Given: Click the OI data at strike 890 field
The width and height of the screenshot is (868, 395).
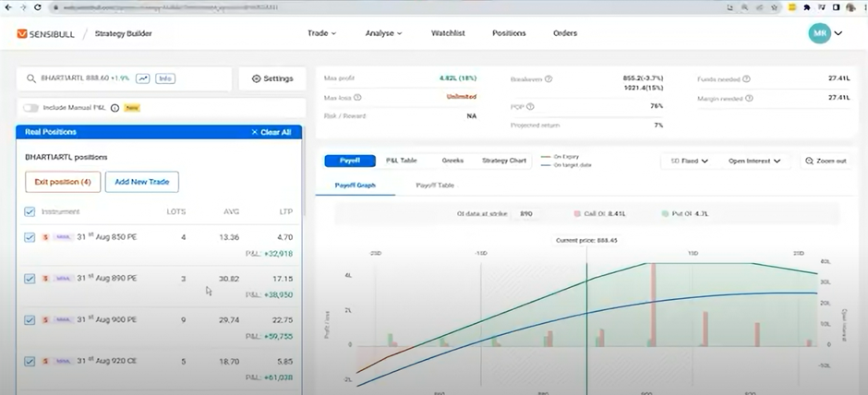Looking at the screenshot, I should point(525,213).
